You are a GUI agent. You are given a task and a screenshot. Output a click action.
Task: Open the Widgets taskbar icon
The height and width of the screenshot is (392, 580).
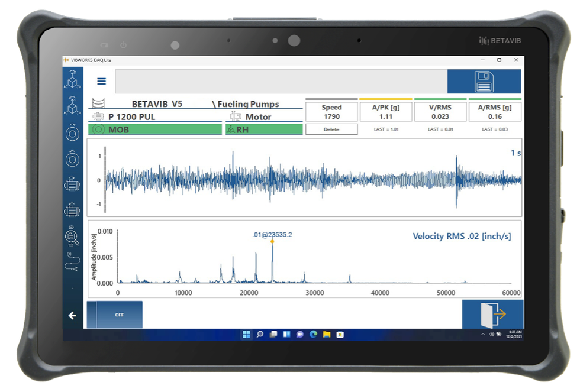point(286,335)
